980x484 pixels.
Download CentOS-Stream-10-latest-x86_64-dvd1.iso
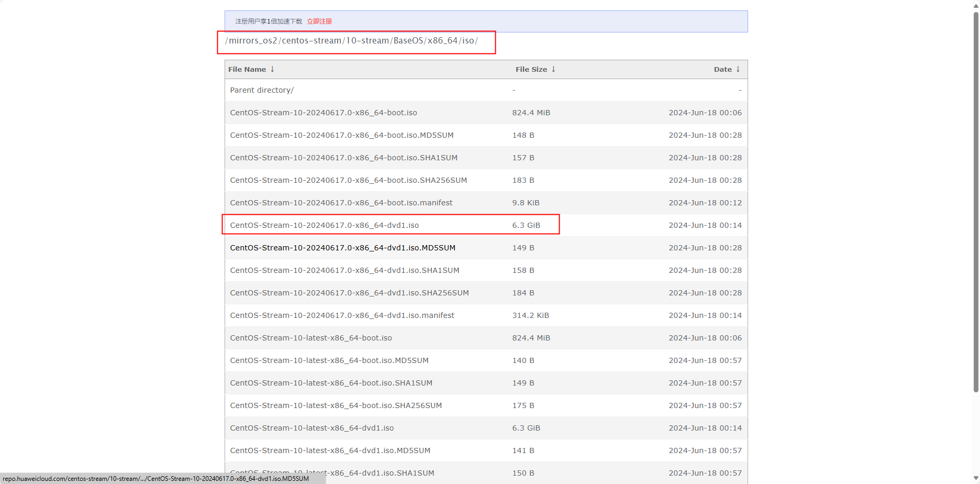point(312,428)
